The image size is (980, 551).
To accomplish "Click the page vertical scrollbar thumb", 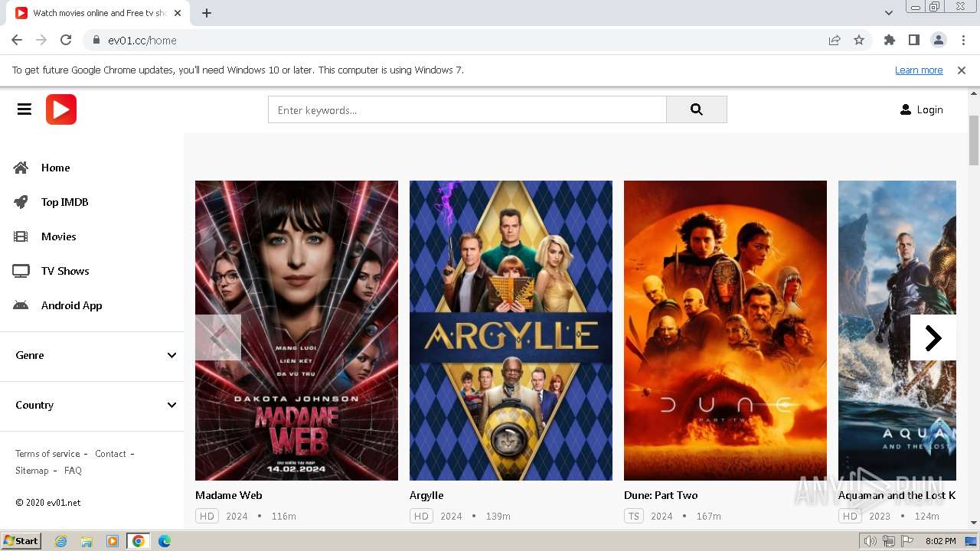I will 974,140.
